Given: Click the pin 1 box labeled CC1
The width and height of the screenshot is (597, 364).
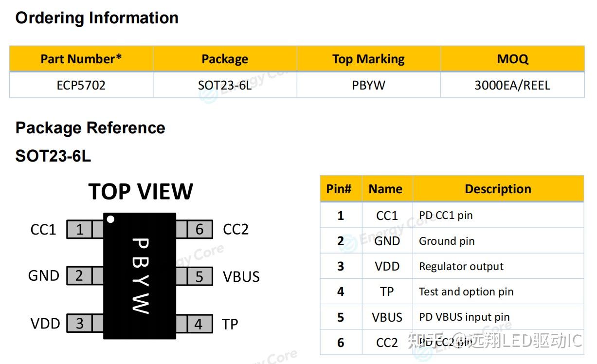Looking at the screenshot, I should point(80,229).
